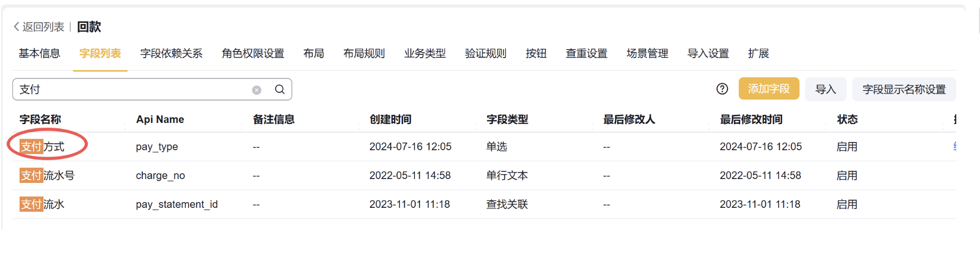Open the help question mark icon
Viewport: 980px width, 271px height.
[x=722, y=89]
